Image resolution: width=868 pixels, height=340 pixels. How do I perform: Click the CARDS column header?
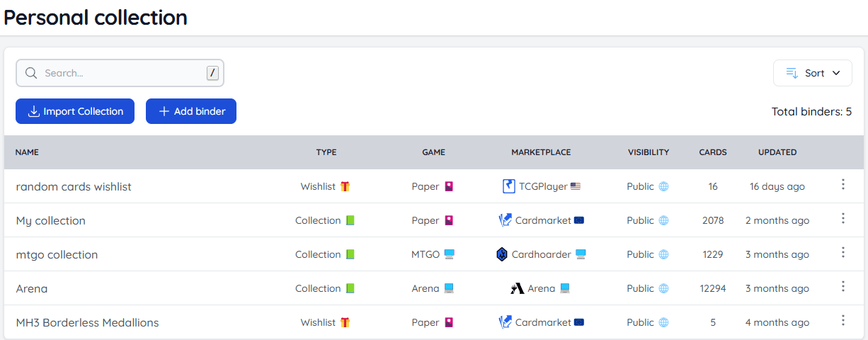click(x=712, y=152)
